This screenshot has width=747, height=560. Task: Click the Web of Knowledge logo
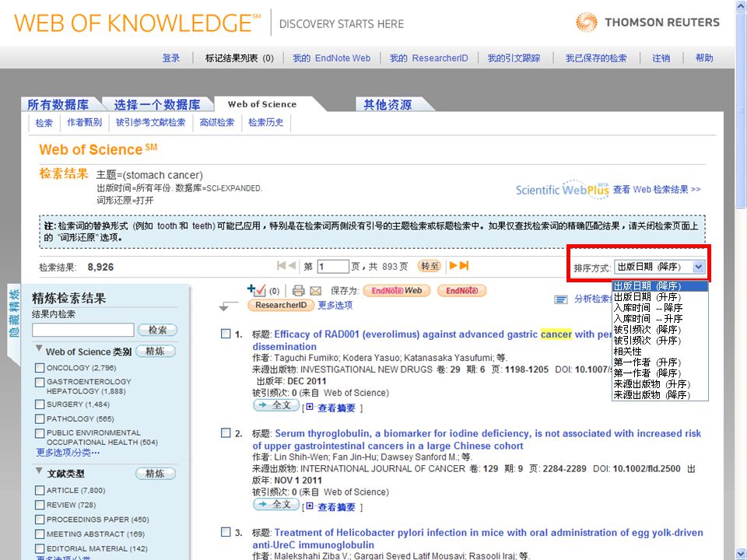point(138,23)
